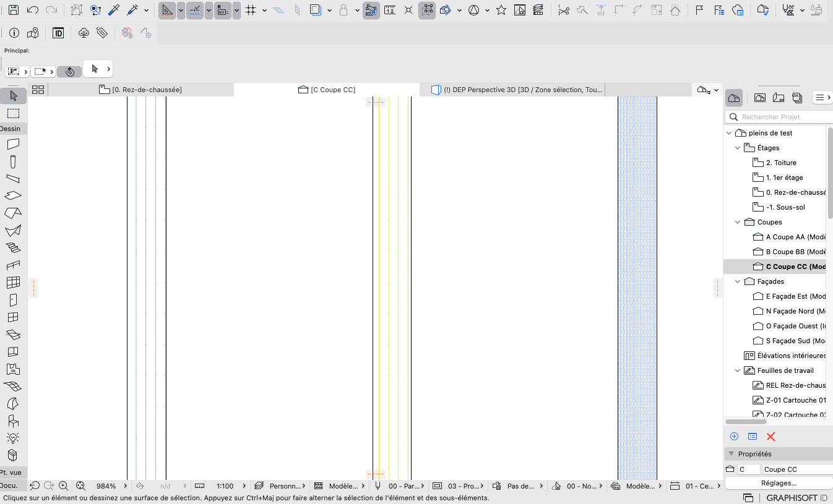
Task: Select the Slab tool in toolbox
Action: coord(13,196)
